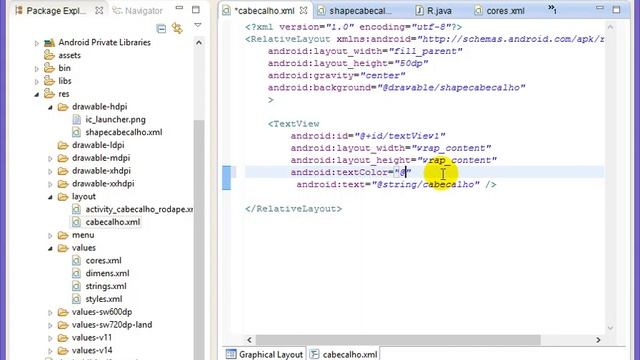Click the "@string/cabecalho" value
Viewport: 640px width, 360px height.
pyautogui.click(x=426, y=184)
